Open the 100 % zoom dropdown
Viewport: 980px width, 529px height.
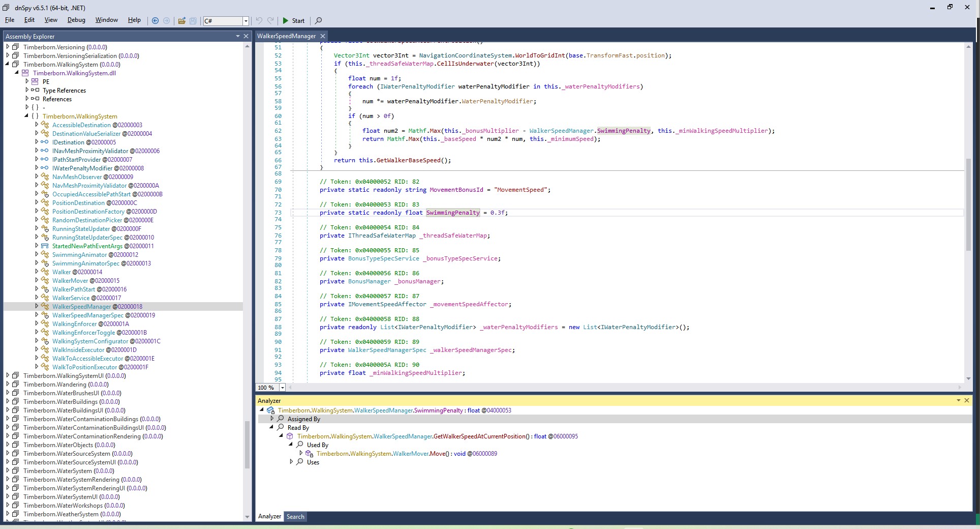pyautogui.click(x=283, y=388)
